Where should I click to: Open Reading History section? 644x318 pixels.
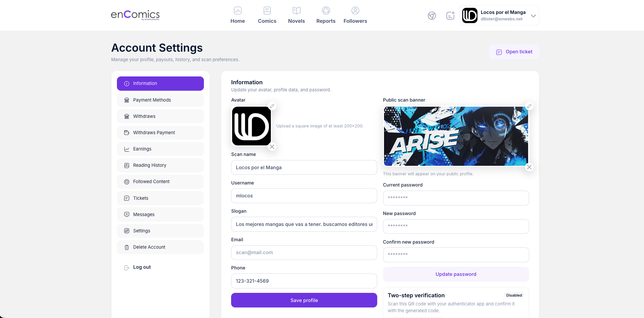tap(160, 165)
